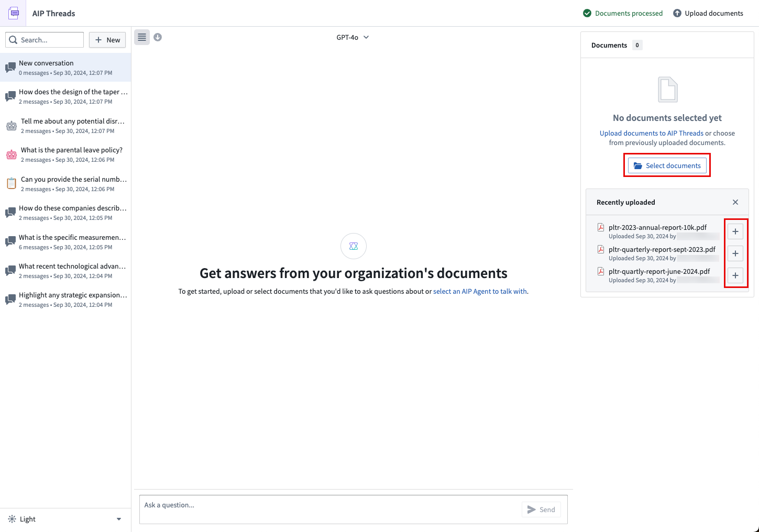Click PDF icon of pltr-2023-annual-report-10k.pdf
Viewport: 759px width, 532px height.
[601, 227]
